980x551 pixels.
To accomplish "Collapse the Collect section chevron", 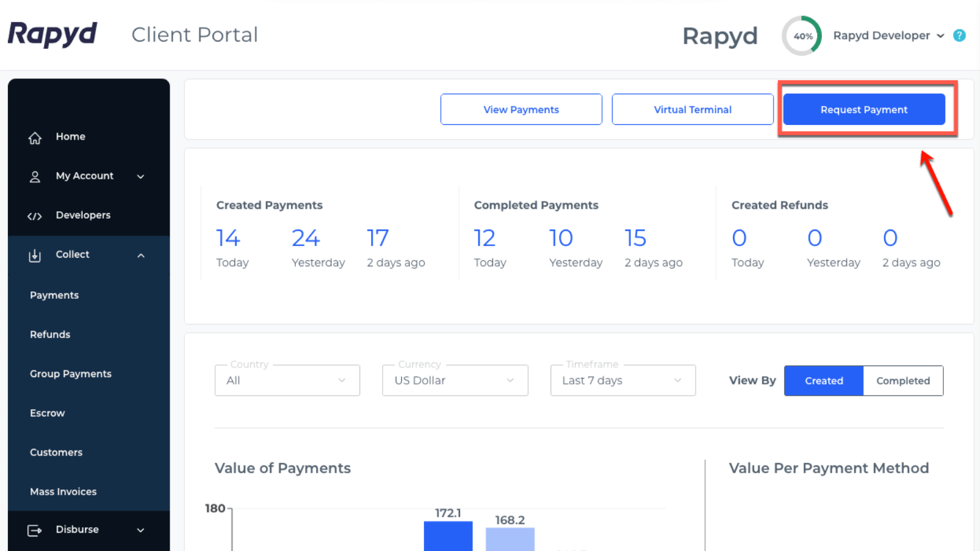I will click(x=140, y=255).
